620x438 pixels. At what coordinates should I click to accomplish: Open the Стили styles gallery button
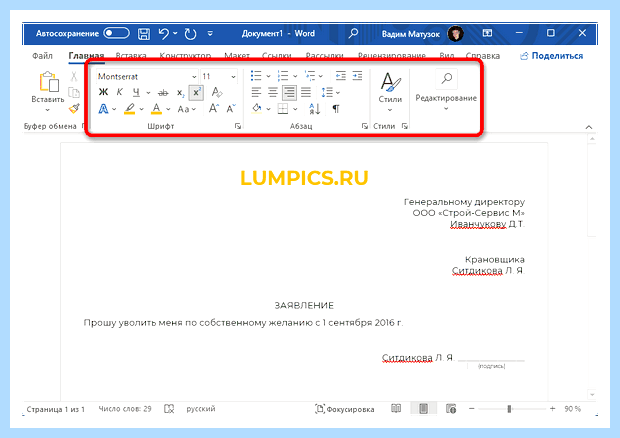point(390,92)
